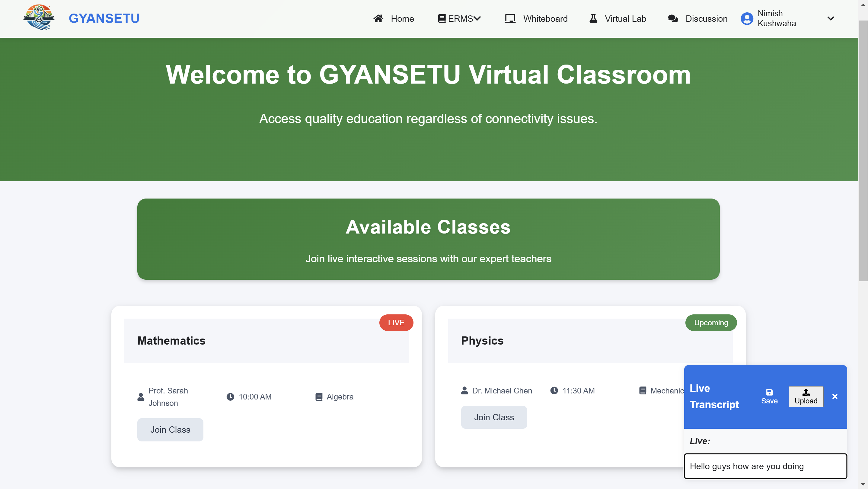The height and width of the screenshot is (490, 868).
Task: Join the Mathematics class
Action: point(170,430)
